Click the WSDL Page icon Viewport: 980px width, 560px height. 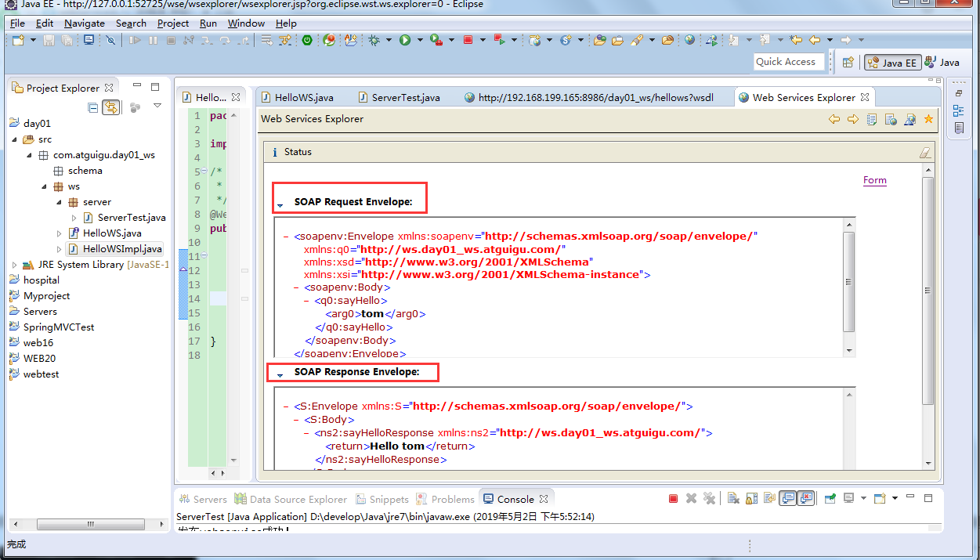[x=909, y=120]
